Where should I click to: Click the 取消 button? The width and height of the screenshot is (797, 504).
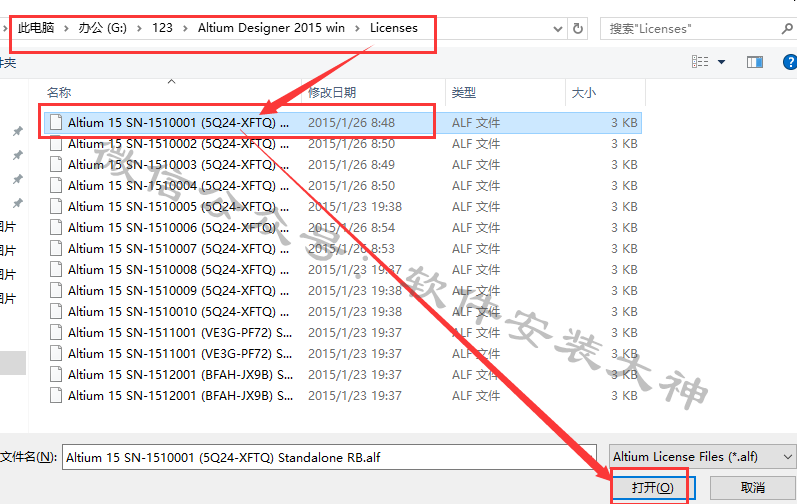coord(752,488)
